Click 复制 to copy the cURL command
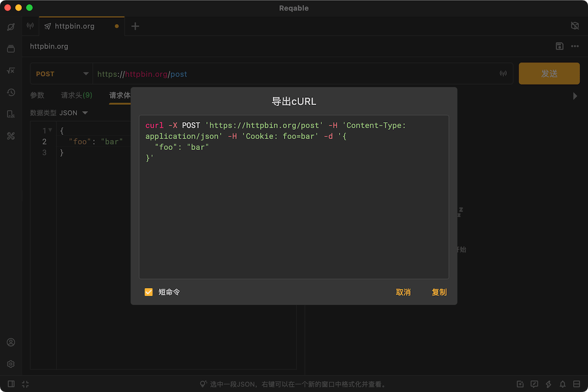Viewport: 588px width, 392px height. [439, 292]
